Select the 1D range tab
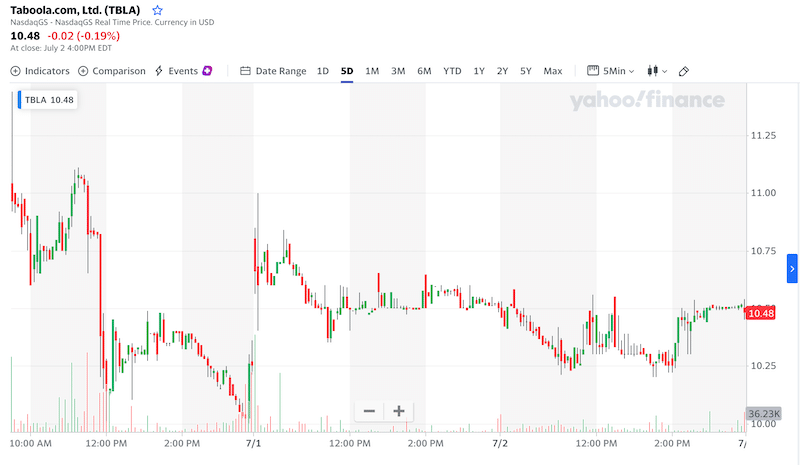 pos(323,71)
